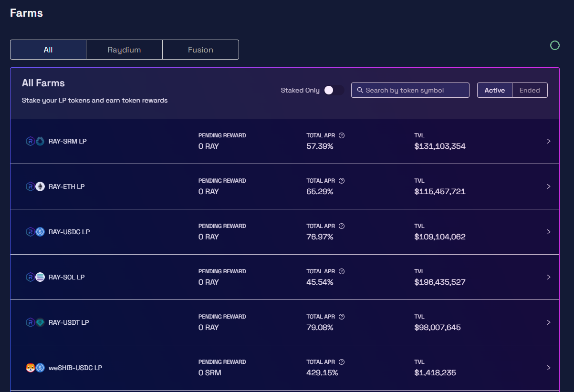Click the RAY token icon in the RAY-SRM LP row

(30, 141)
